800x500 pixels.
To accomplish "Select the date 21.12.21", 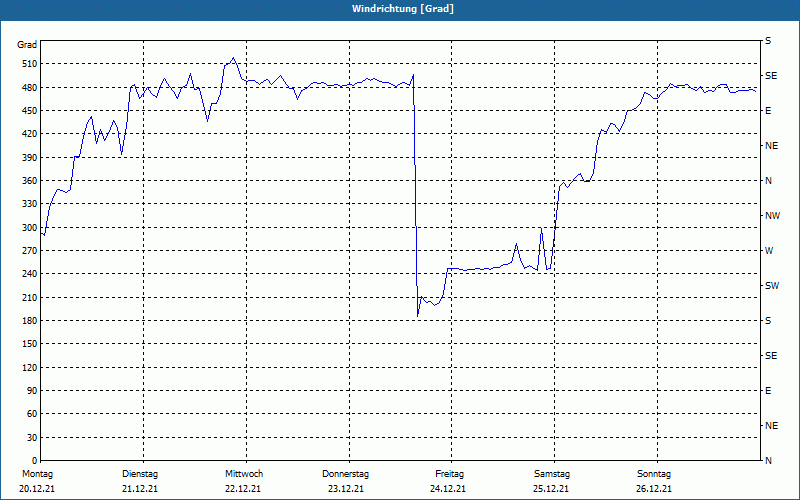I will (140, 489).
